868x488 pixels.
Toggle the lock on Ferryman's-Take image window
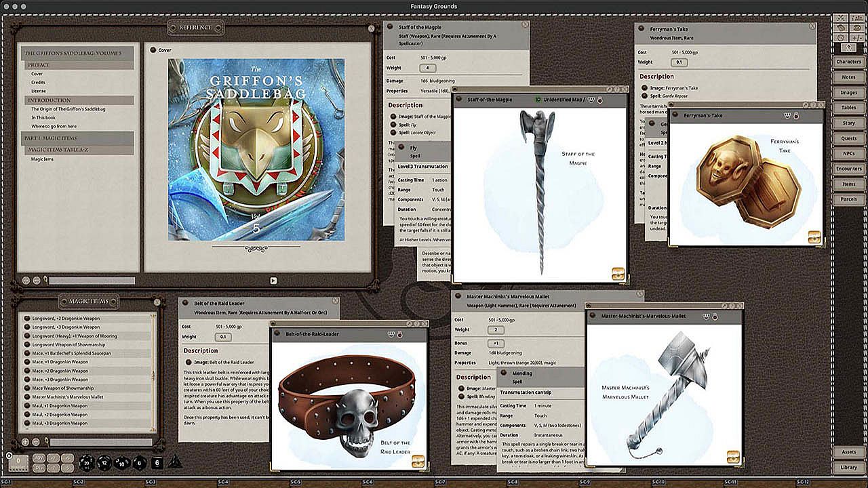796,116
